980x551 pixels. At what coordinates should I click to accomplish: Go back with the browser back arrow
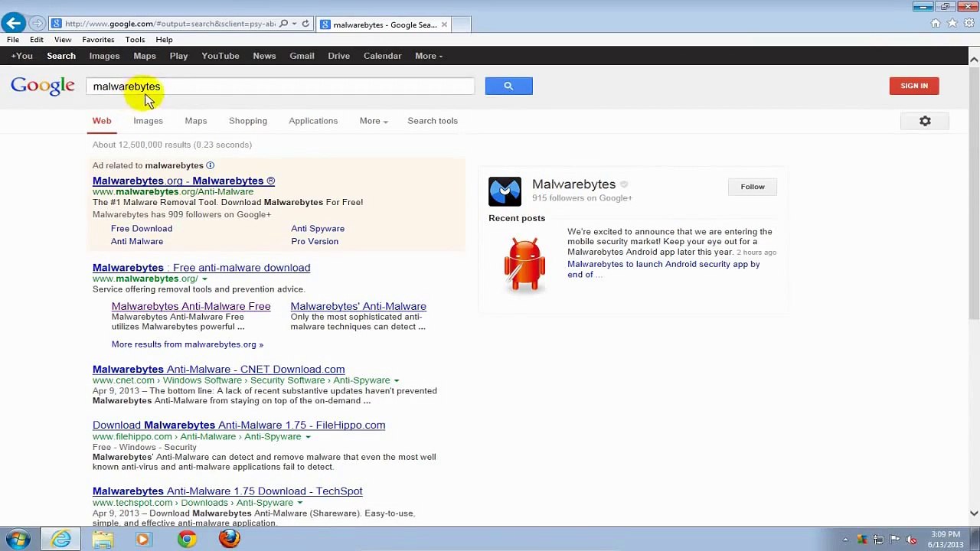tap(14, 24)
